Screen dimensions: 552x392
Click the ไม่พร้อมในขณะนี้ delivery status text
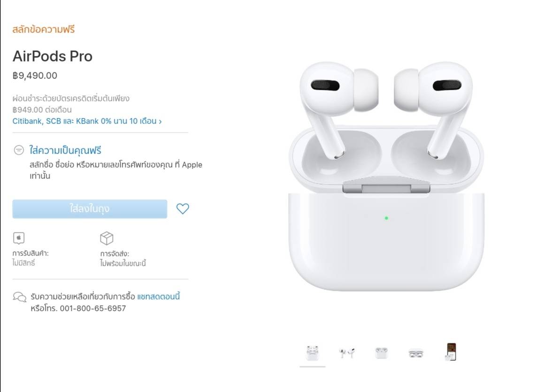point(123,263)
